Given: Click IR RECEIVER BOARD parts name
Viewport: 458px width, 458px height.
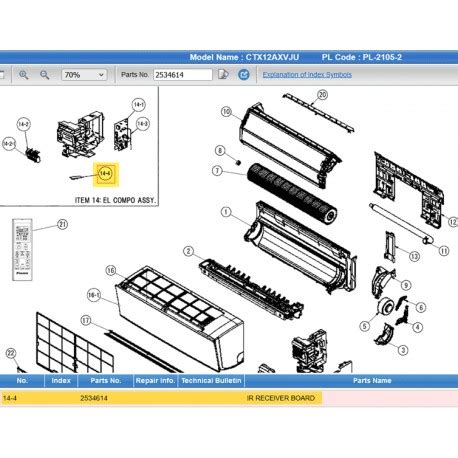Looking at the screenshot, I should (x=281, y=398).
